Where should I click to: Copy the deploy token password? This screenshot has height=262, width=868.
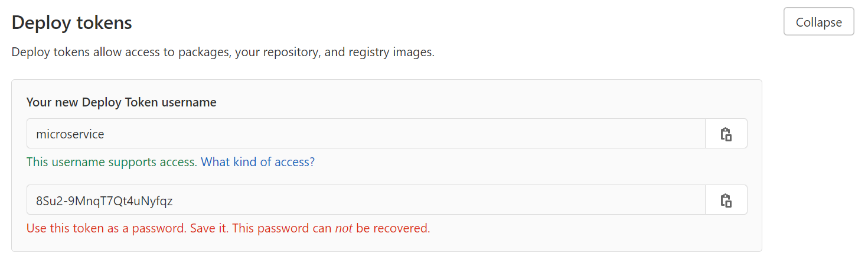click(x=726, y=200)
